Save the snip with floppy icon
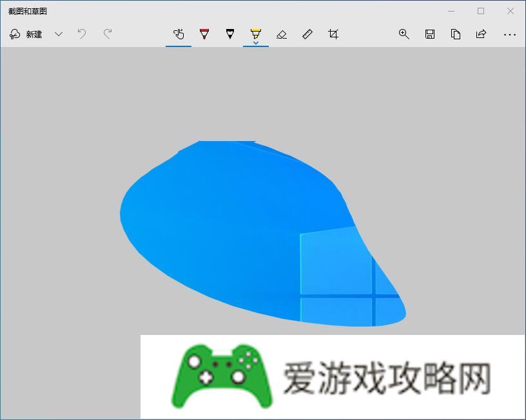Screen dimensions: 526x420 point(430,34)
